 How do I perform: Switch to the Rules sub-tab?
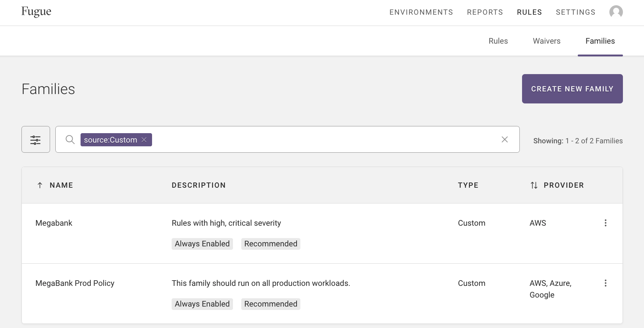498,41
